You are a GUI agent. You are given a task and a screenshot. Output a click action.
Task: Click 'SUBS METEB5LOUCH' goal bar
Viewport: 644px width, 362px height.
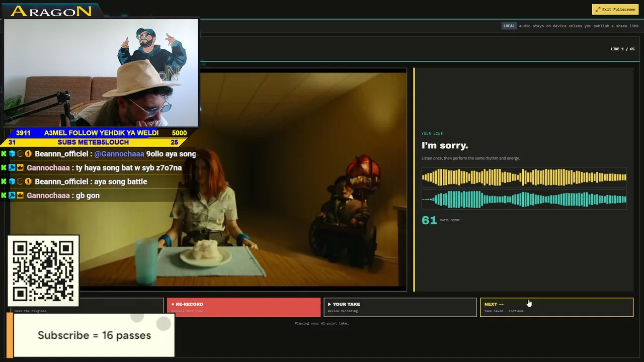point(93,142)
